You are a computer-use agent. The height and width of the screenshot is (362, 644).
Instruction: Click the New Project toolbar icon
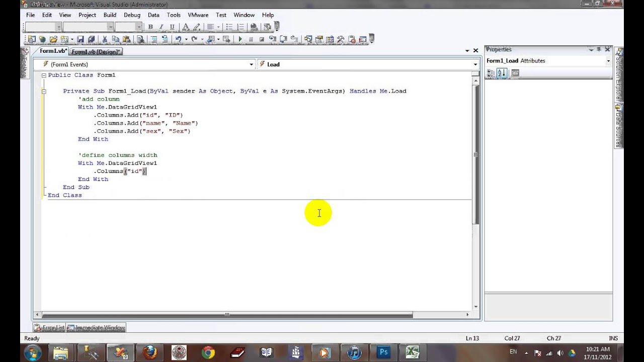(31, 39)
